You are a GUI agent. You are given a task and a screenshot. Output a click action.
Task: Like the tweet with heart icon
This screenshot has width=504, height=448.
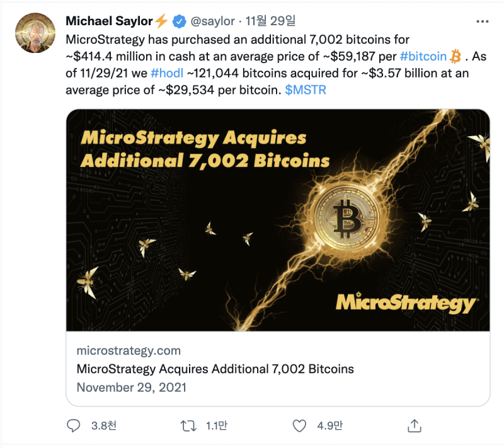299,426
